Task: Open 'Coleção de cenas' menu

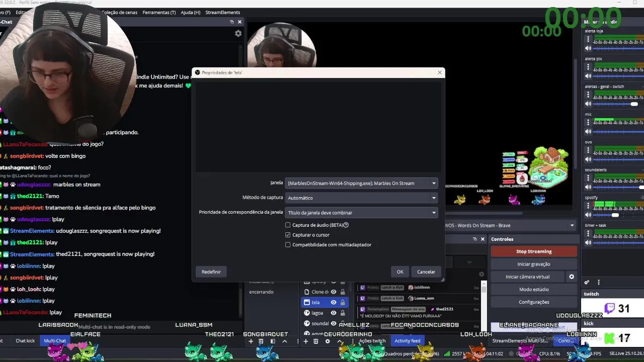Action: pos(119,12)
